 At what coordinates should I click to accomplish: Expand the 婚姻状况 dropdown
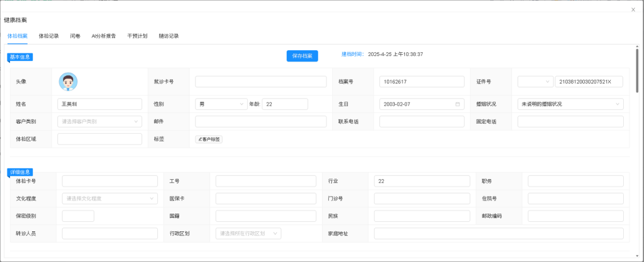pyautogui.click(x=570, y=104)
